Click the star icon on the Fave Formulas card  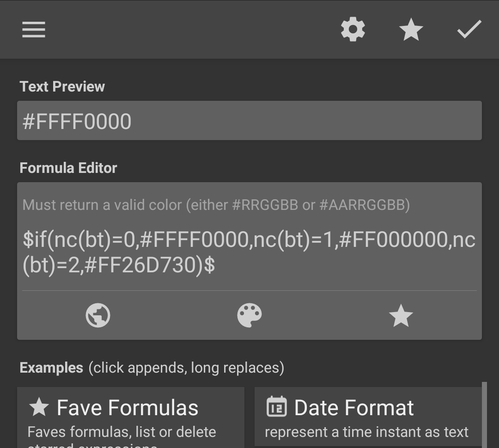[39, 407]
